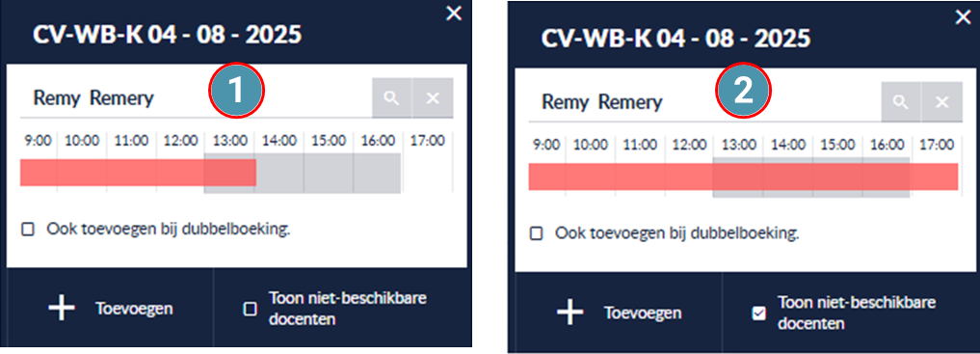The image size is (980, 354).
Task: Click the plus icon in right panel
Action: click(x=570, y=313)
